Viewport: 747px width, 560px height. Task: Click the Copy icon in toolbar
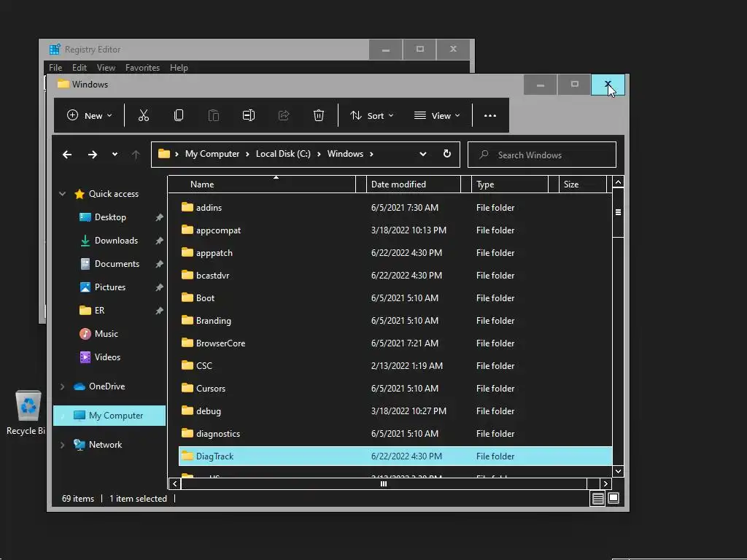[179, 115]
